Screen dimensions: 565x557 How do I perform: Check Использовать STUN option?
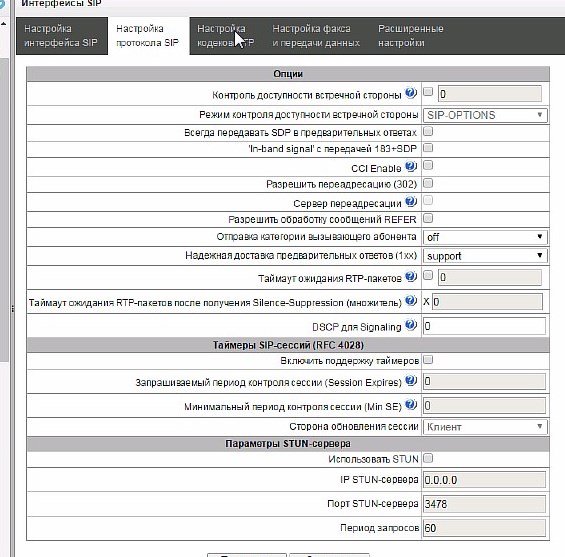tap(428, 459)
